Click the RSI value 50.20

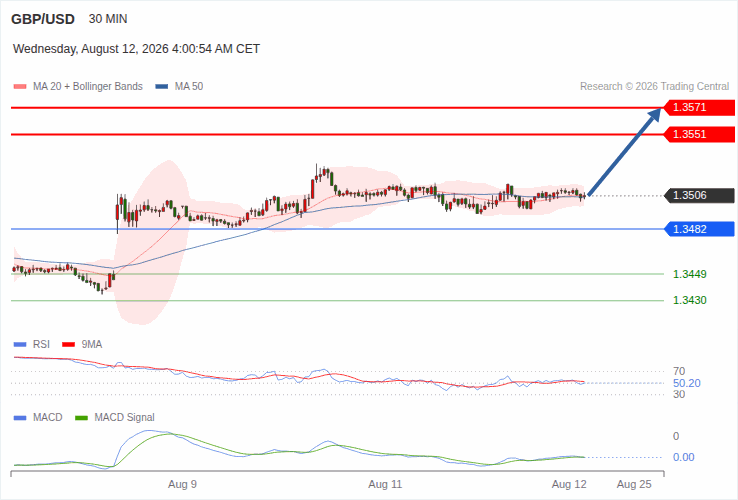point(687,383)
